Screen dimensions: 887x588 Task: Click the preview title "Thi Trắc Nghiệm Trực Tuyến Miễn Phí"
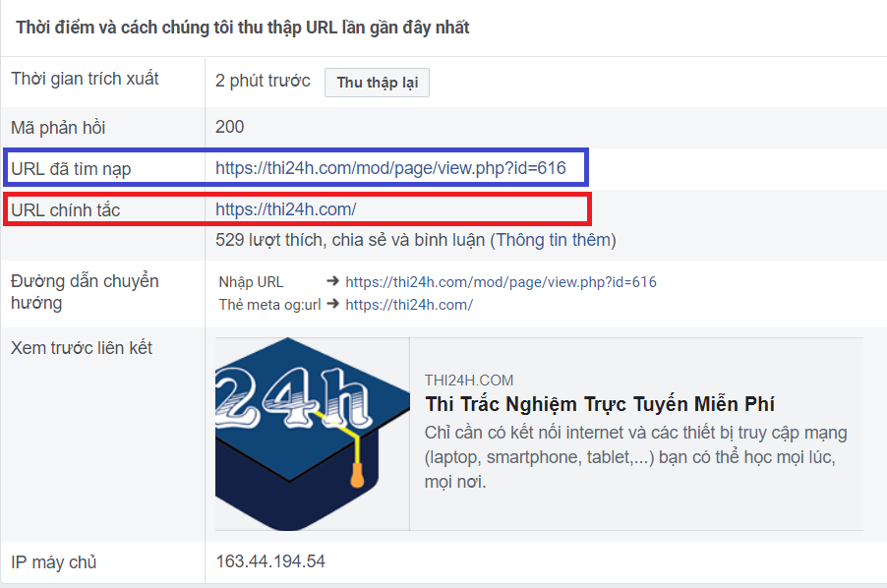tap(599, 405)
